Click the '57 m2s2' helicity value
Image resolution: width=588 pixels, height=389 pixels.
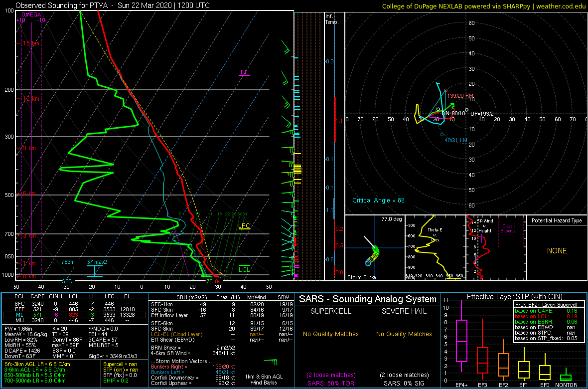point(96,261)
